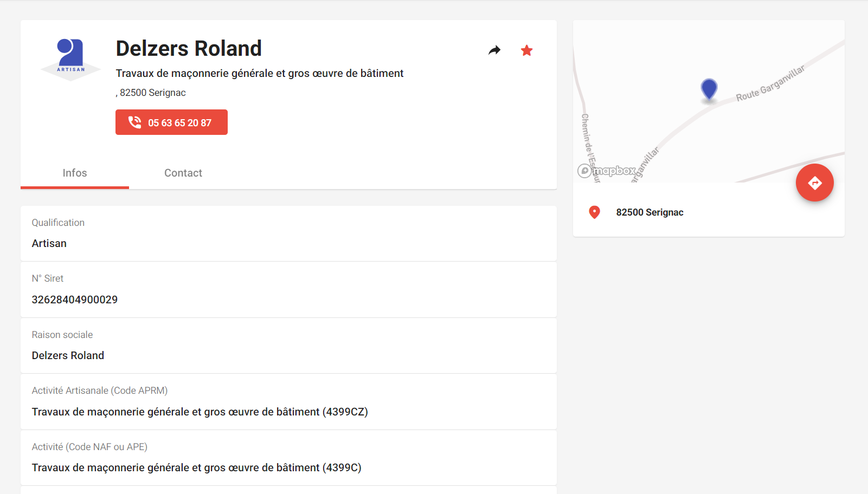Click the share arrow icon
Viewport: 868px width, 494px height.
(x=494, y=50)
